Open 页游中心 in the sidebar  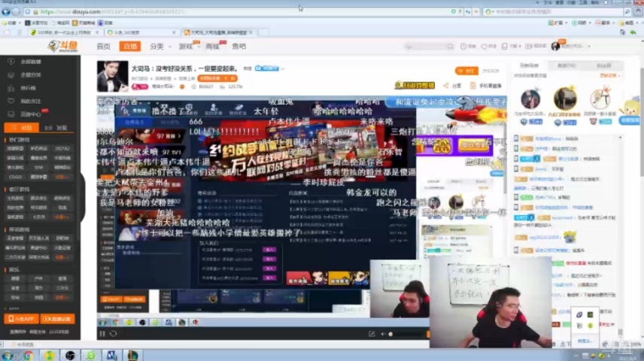click(x=30, y=114)
